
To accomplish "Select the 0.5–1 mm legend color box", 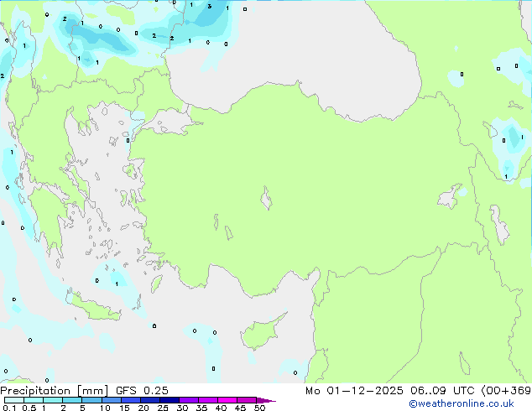I will [34, 400].
